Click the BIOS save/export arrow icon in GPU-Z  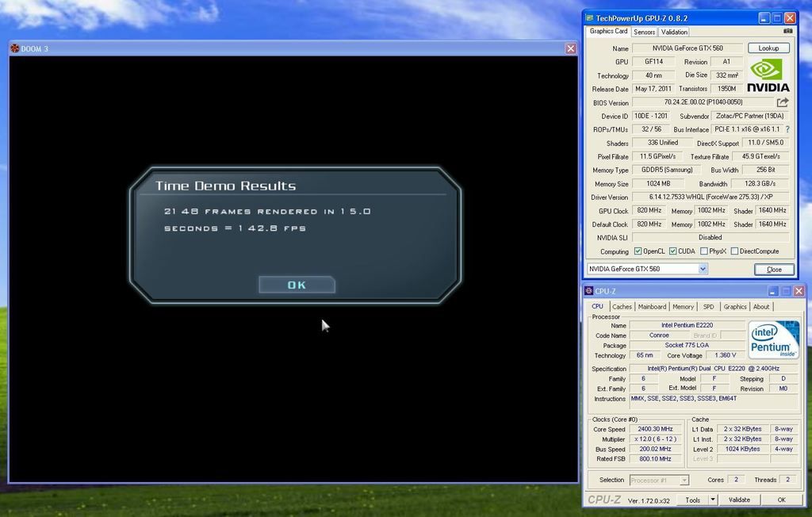coord(783,102)
